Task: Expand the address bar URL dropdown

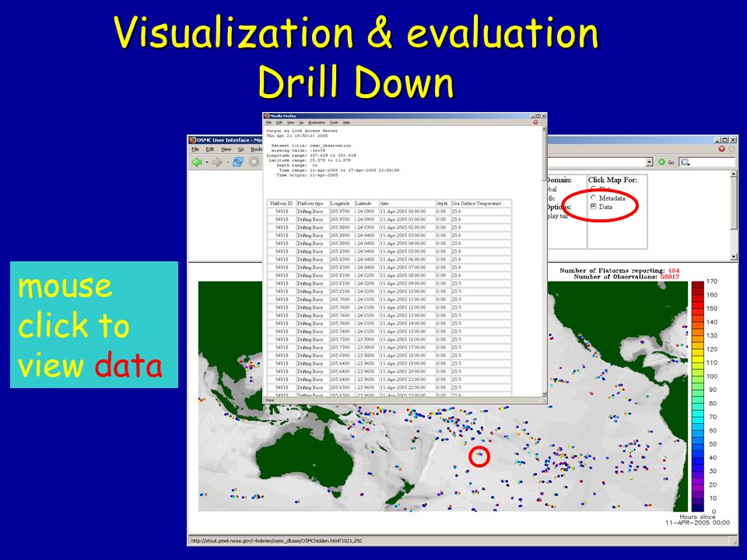Action: tap(649, 163)
